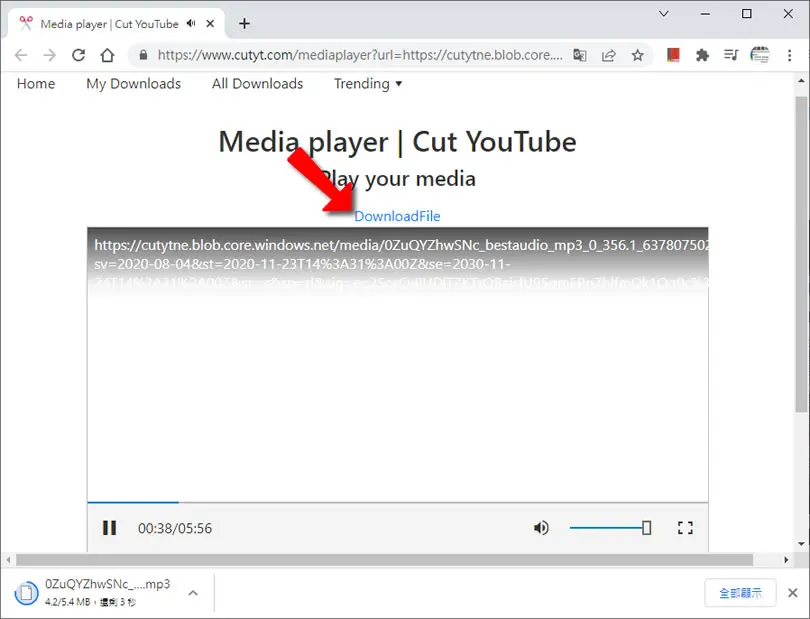Open options chevron for downloaded mp3
Image resolution: width=810 pixels, height=619 pixels.
(193, 593)
